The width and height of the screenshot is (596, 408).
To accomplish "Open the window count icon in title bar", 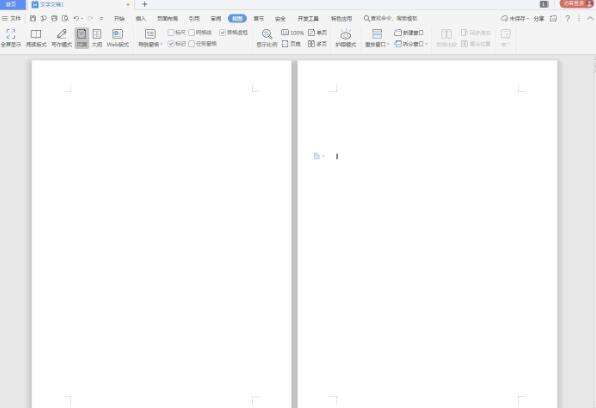I will pos(544,4).
